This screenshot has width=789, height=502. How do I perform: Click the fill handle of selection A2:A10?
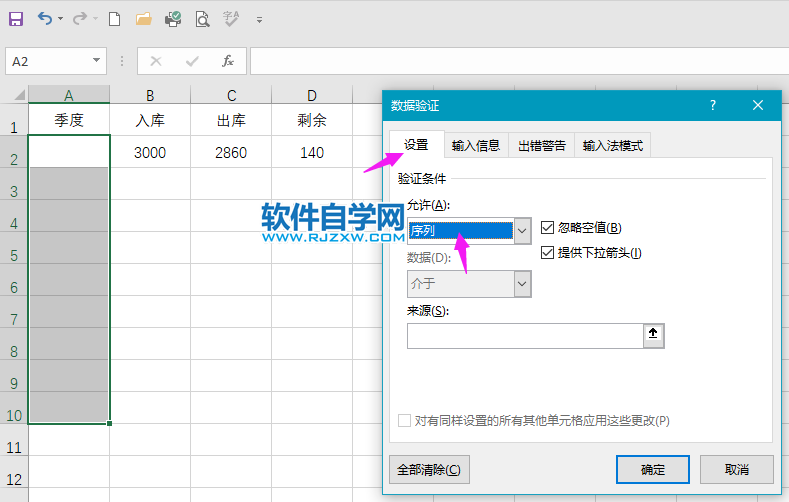point(109,424)
